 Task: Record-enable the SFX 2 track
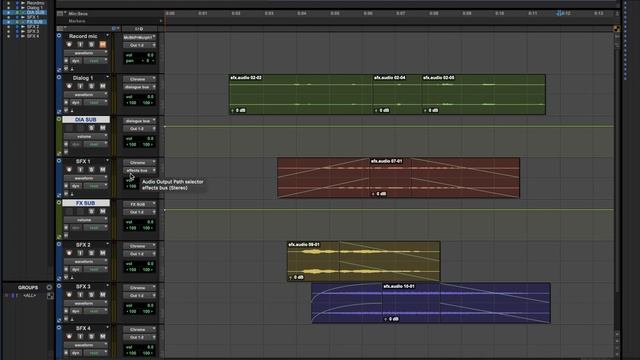click(x=69, y=253)
